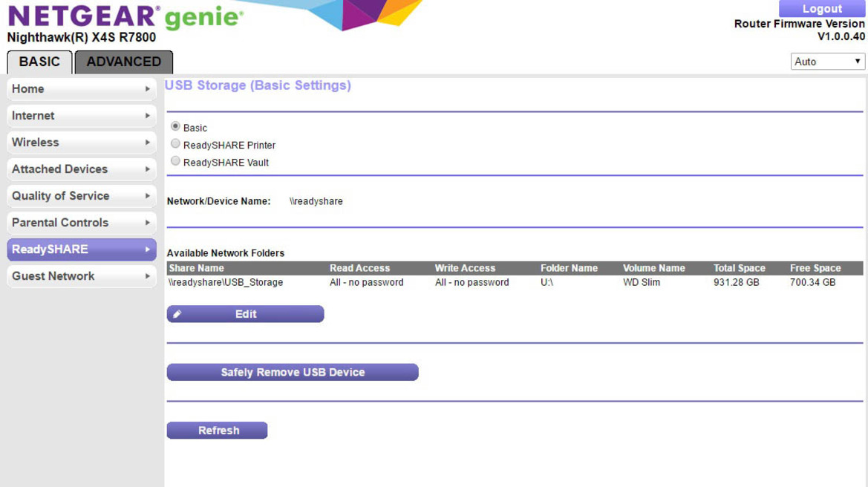Click the USB Storage (Basic Settings) heading

click(258, 85)
